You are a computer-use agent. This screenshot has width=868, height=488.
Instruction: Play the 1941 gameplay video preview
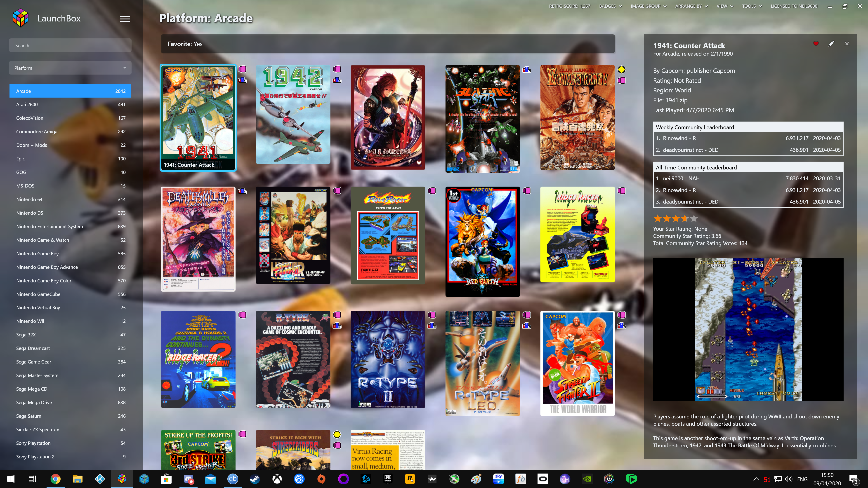(x=748, y=329)
